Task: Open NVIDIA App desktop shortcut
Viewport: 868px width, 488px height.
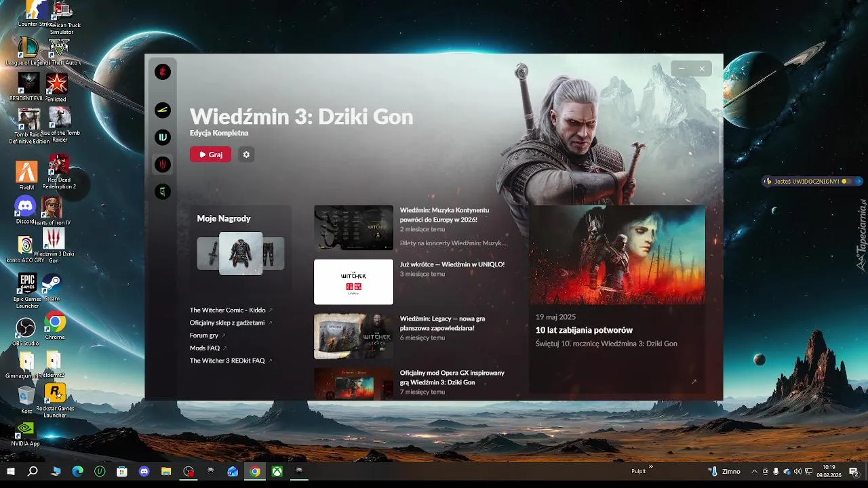Action: [26, 433]
